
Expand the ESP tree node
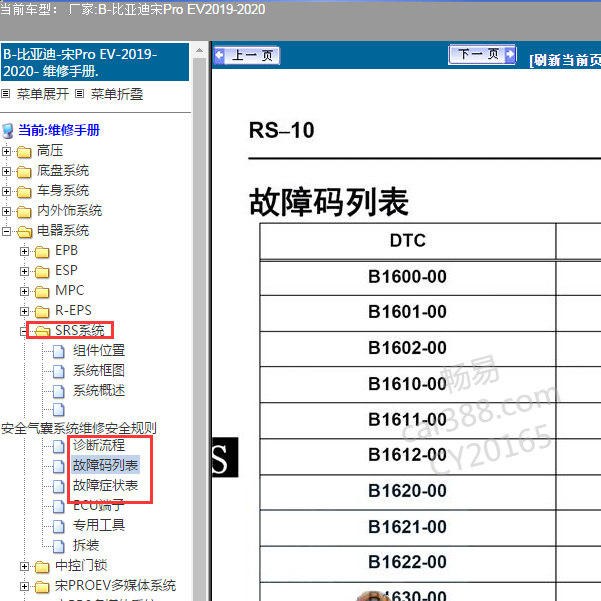pyautogui.click(x=24, y=271)
